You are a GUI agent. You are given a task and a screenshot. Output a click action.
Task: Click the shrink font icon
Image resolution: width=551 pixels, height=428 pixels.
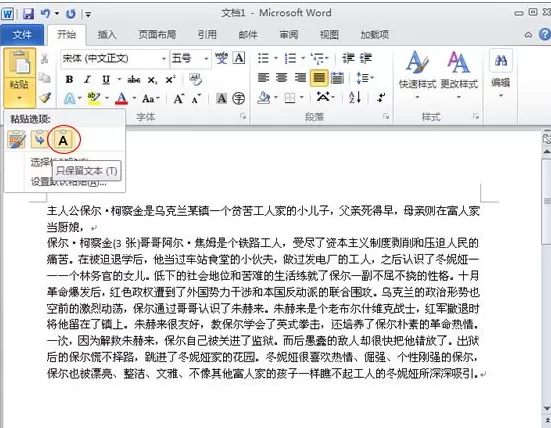196,98
